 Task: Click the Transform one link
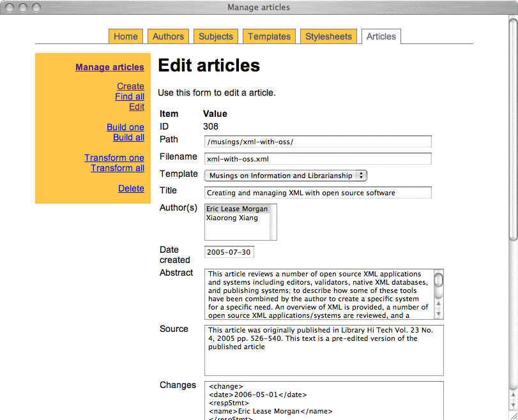tap(114, 158)
